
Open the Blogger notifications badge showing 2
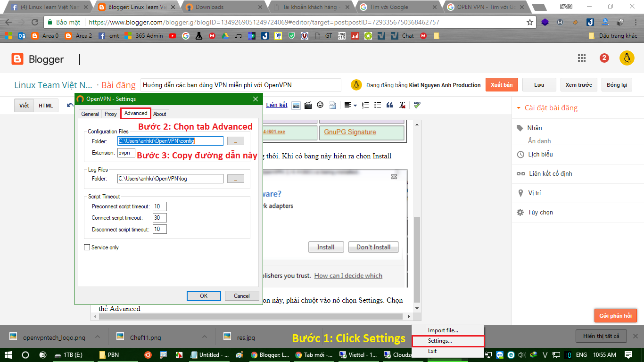pyautogui.click(x=604, y=58)
